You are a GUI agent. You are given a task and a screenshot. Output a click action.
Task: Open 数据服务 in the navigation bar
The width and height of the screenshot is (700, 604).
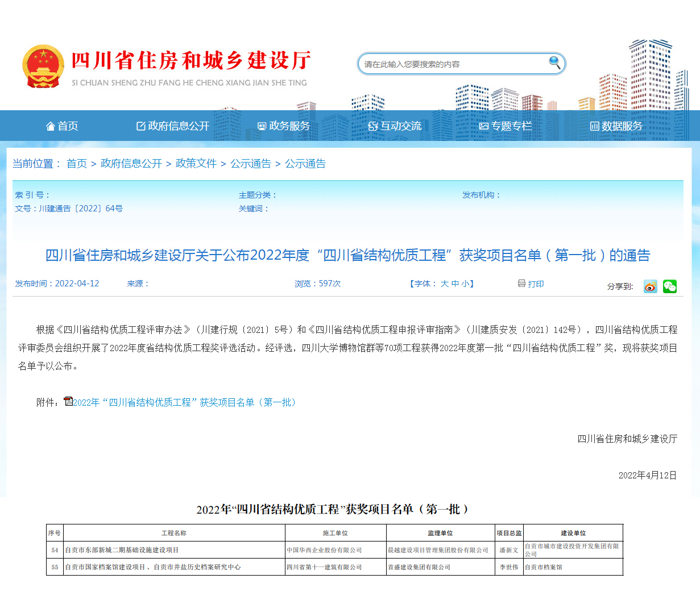[616, 126]
